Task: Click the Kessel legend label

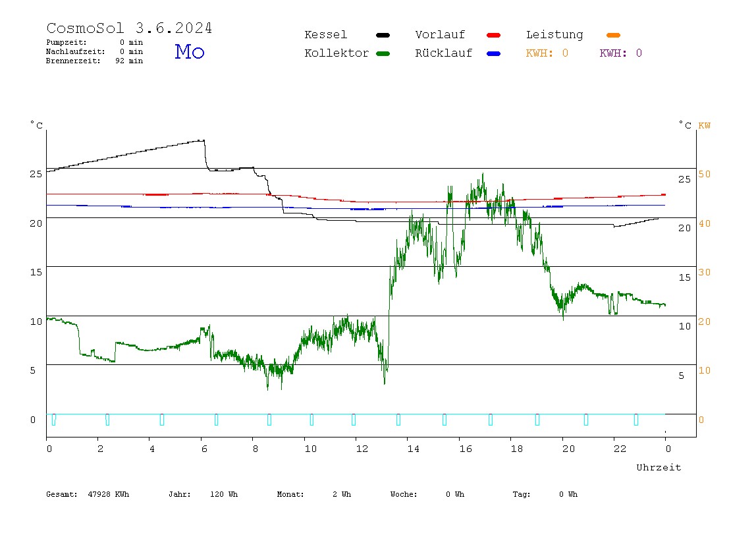Action: coord(325,35)
